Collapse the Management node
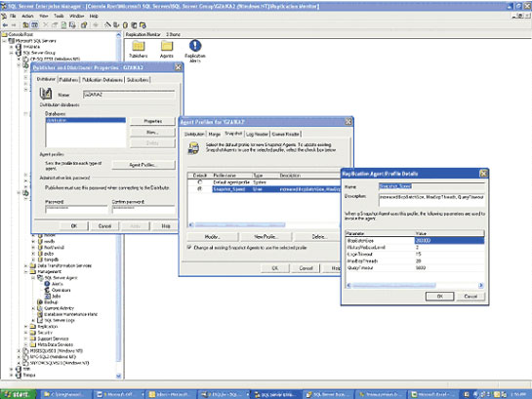532x399 pixels. [25, 272]
